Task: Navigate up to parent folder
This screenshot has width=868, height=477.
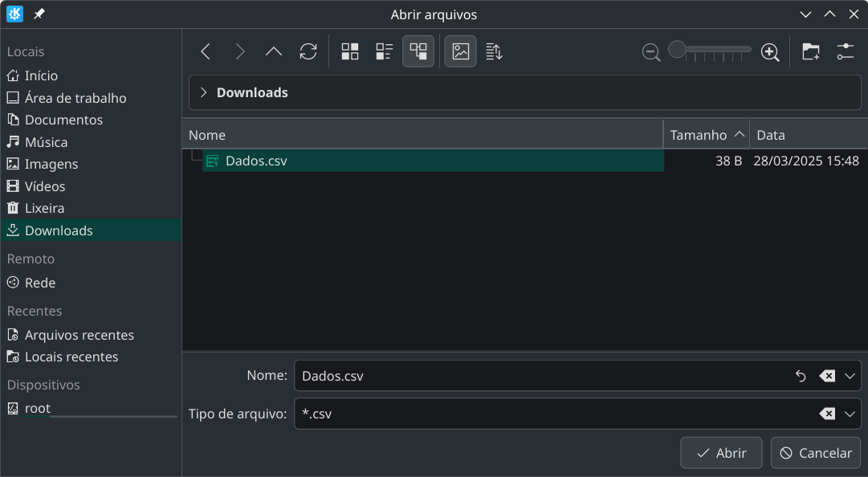Action: coord(274,52)
